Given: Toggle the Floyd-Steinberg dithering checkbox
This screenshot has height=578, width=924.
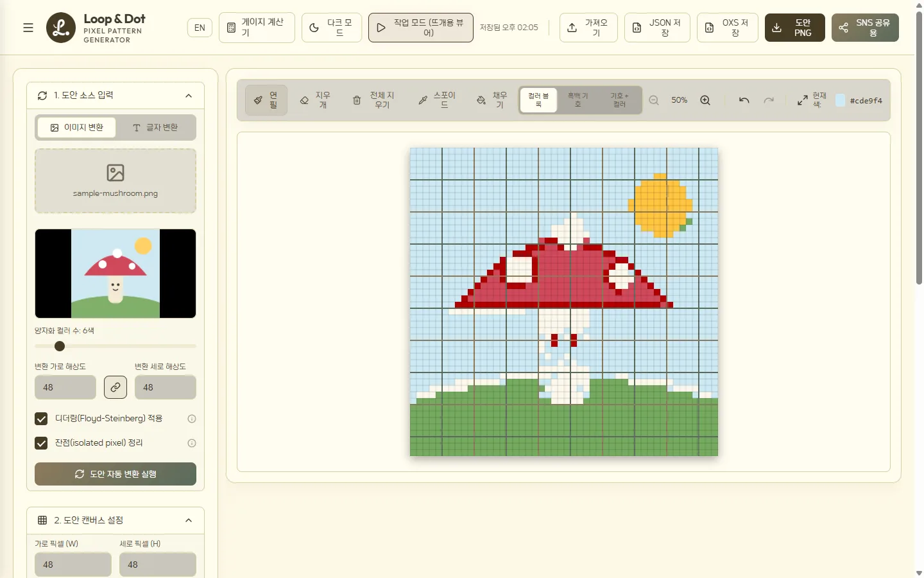Looking at the screenshot, I should [41, 419].
